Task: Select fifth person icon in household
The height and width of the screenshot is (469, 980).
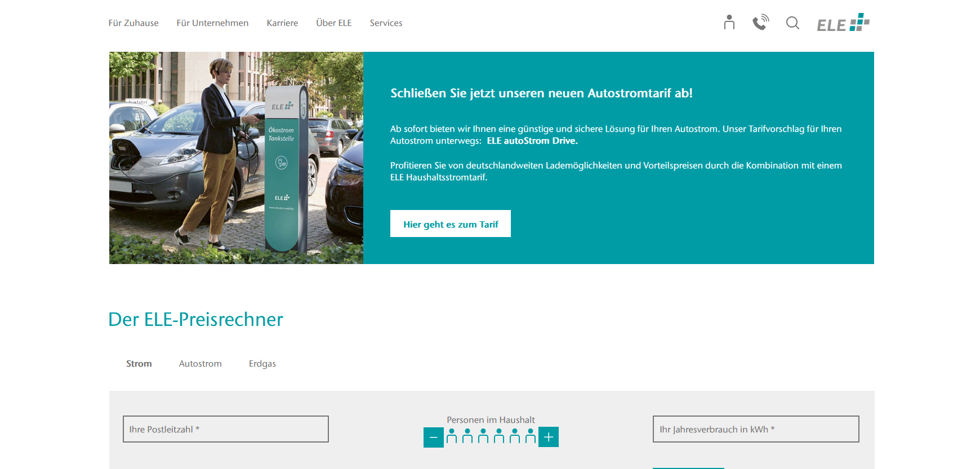Action: click(x=515, y=436)
